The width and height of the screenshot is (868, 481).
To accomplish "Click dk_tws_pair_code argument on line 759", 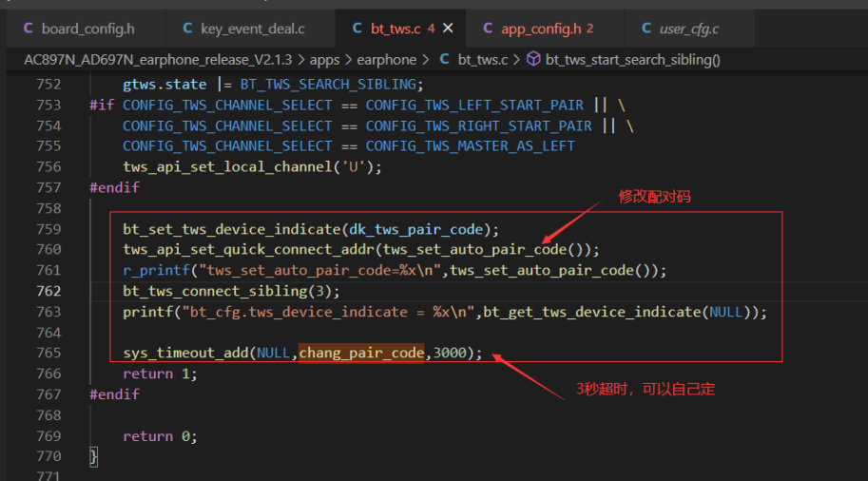I will coord(415,230).
